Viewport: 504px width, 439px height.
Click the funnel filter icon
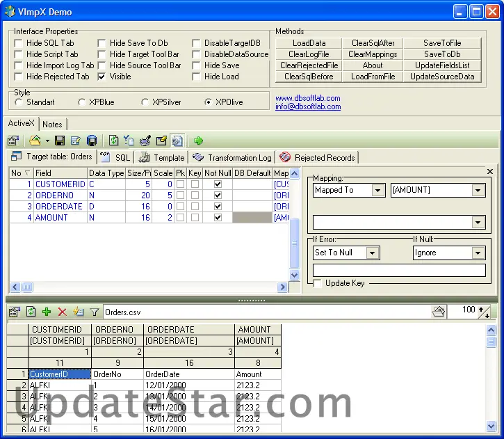[x=94, y=312]
